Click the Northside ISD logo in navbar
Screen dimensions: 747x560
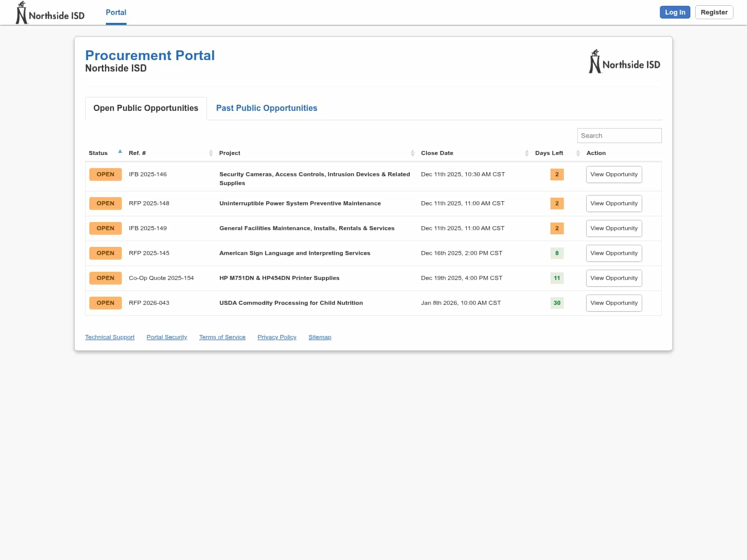click(50, 13)
